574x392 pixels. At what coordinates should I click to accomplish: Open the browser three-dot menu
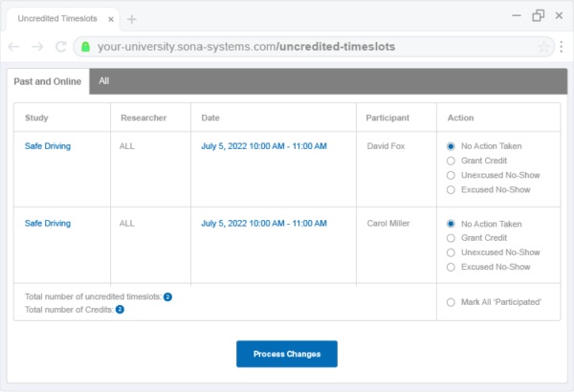pos(560,46)
